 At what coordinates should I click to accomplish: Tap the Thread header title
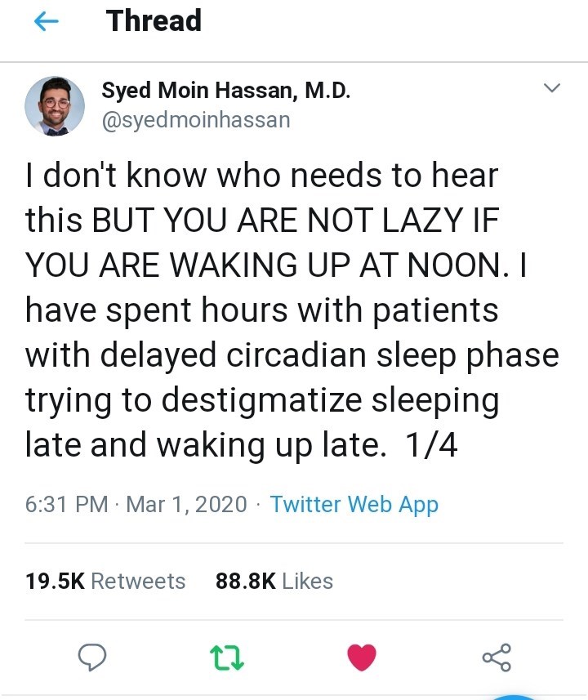pos(154,21)
